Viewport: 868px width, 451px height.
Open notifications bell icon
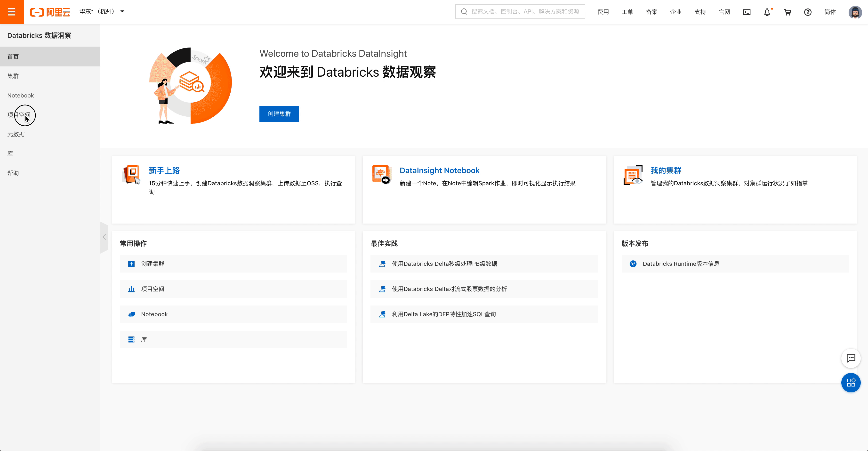click(x=767, y=12)
